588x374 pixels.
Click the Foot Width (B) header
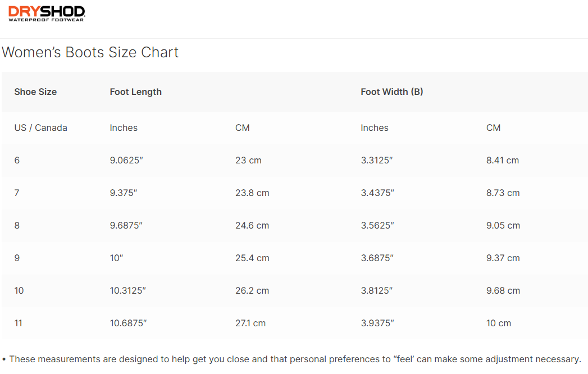point(392,92)
